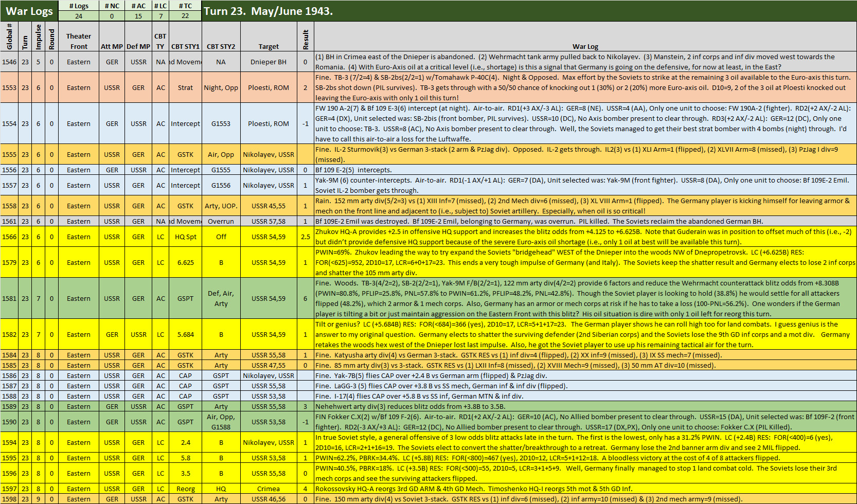
Task: Select the Global # column header
Action: click(9, 41)
